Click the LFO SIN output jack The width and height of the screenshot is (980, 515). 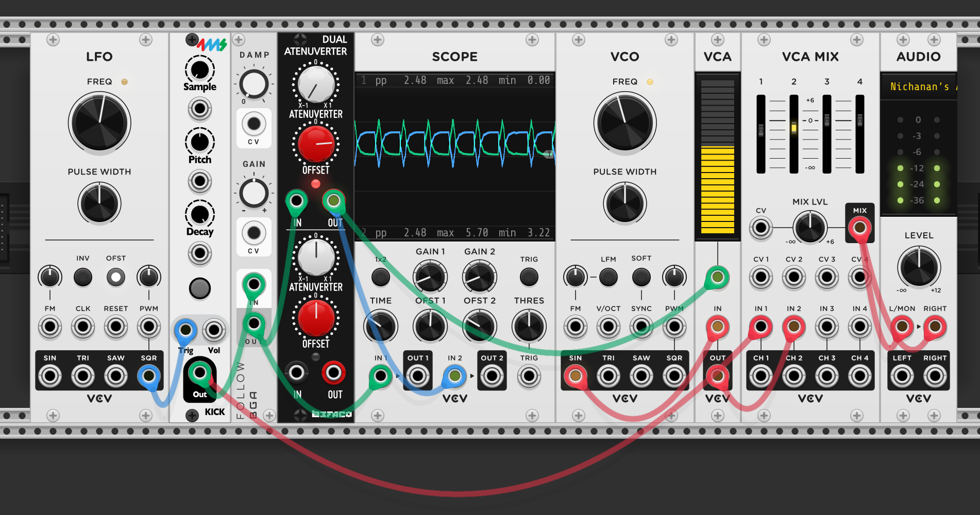(x=50, y=376)
